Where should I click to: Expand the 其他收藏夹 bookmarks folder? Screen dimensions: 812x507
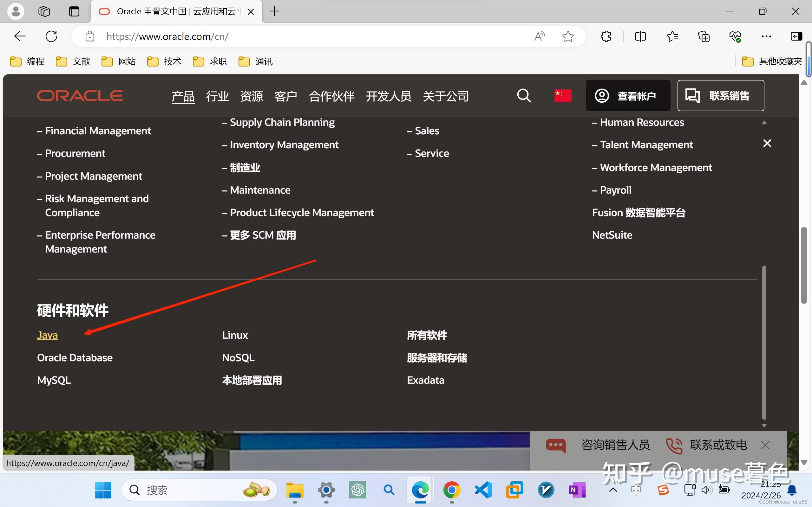point(771,61)
